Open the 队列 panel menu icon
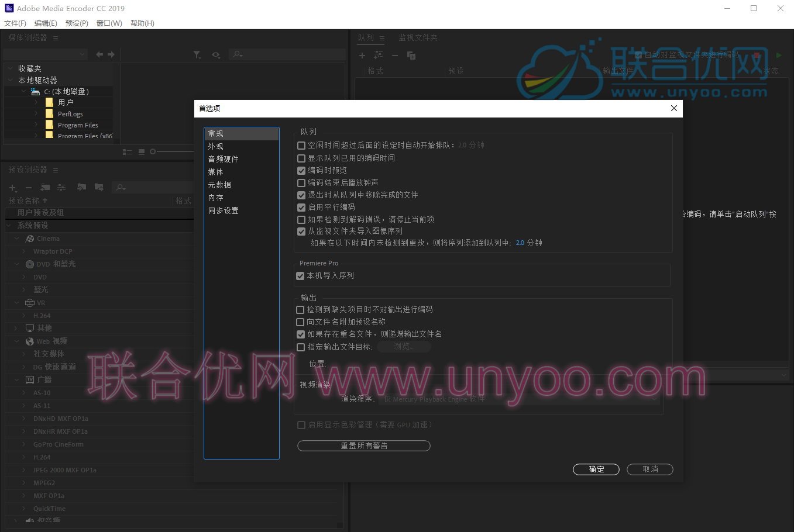This screenshot has width=794, height=532. (x=382, y=38)
